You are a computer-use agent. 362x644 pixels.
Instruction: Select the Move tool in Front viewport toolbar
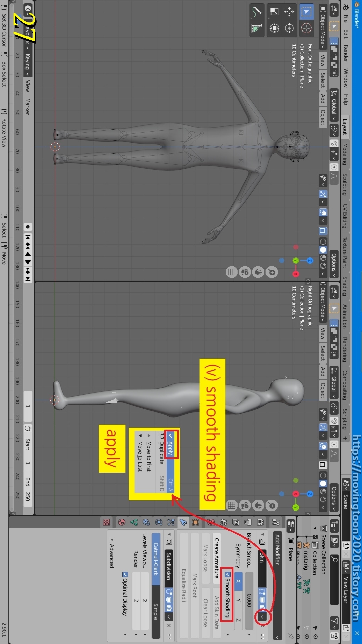[x=289, y=12]
